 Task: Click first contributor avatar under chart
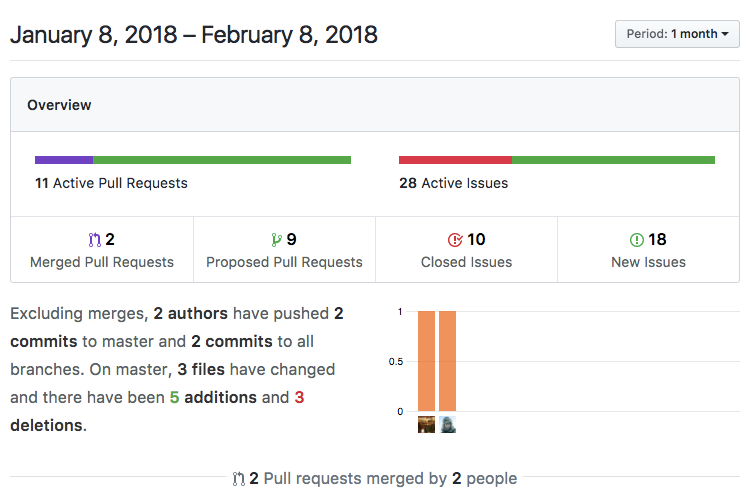[x=427, y=424]
